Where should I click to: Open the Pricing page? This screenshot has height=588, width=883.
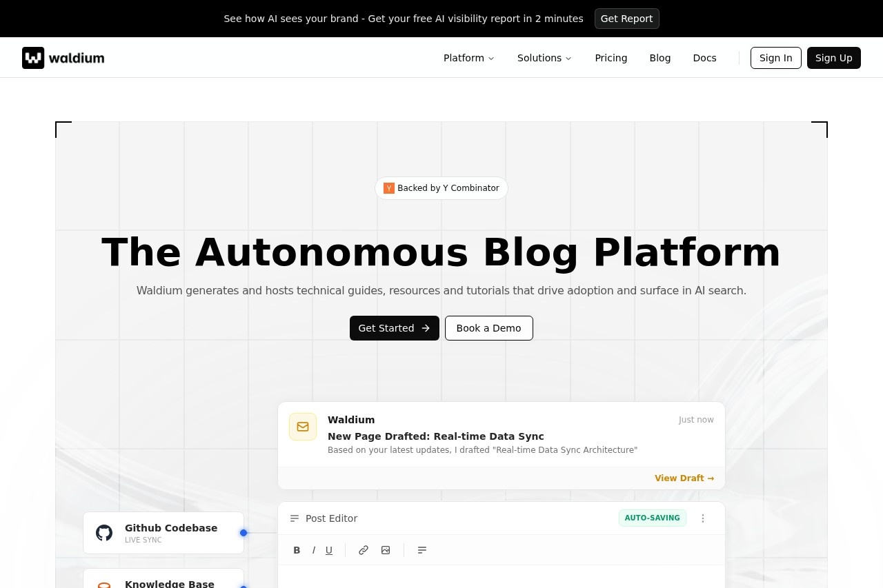611,58
